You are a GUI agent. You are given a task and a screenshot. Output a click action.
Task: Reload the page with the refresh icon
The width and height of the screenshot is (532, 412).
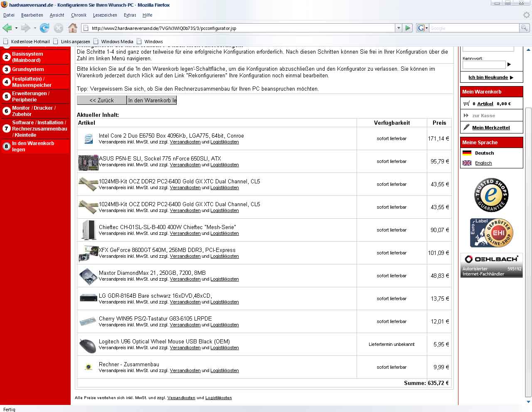click(44, 28)
